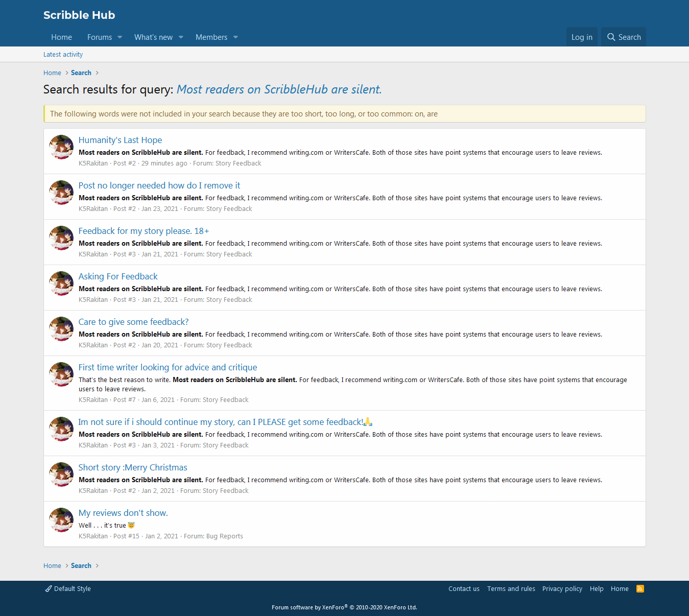Screen dimensions: 689x616
Task: Expand the Members dropdown arrow
Action: click(235, 37)
